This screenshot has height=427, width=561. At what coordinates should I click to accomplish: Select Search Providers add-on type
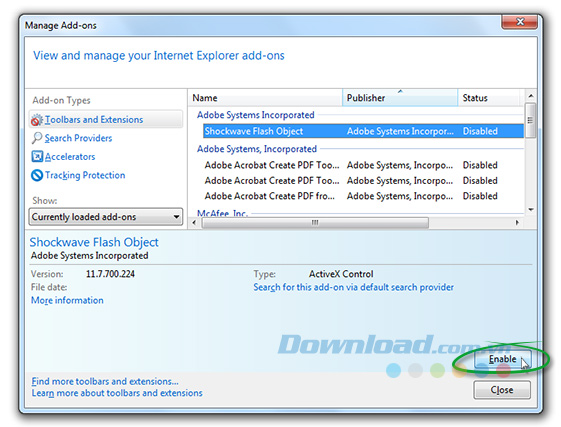tap(78, 138)
